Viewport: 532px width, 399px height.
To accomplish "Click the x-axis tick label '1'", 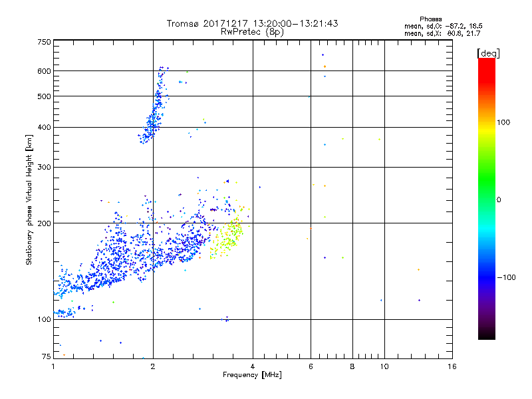I will click(53, 366).
